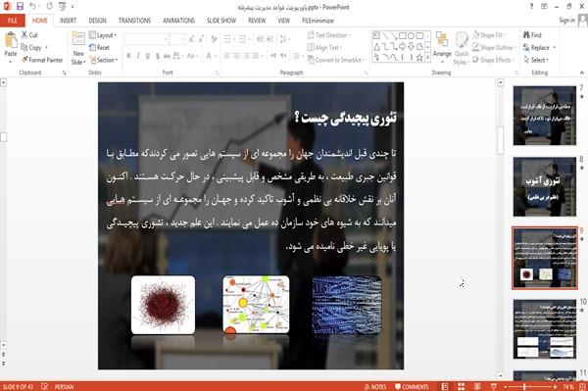This screenshot has height=391, width=588.
Task: Open the Copy dropdown arrow
Action: coord(46,48)
